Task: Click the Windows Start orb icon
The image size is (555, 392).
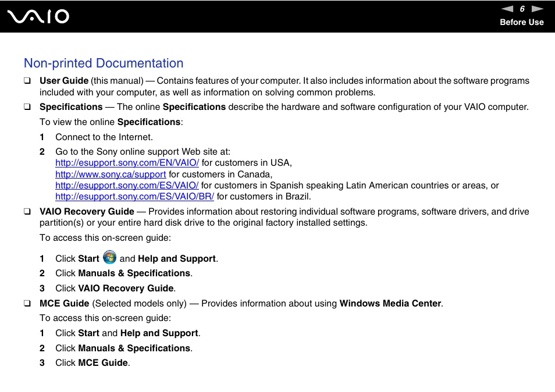Action: coord(109,257)
